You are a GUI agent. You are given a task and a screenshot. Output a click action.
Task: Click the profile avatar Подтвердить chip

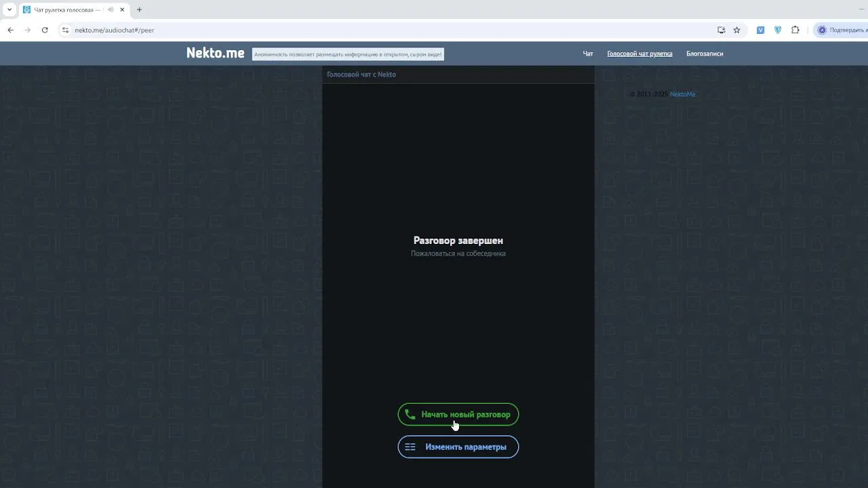click(x=841, y=30)
